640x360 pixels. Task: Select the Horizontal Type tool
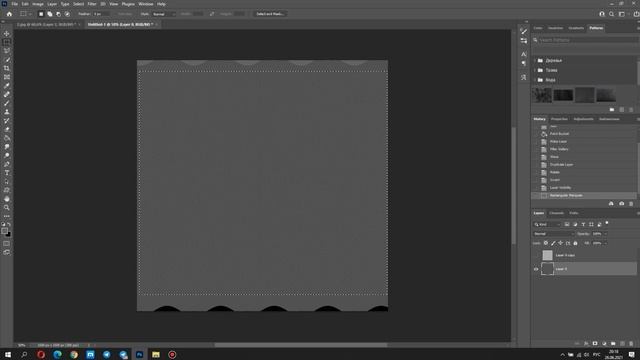(x=7, y=173)
